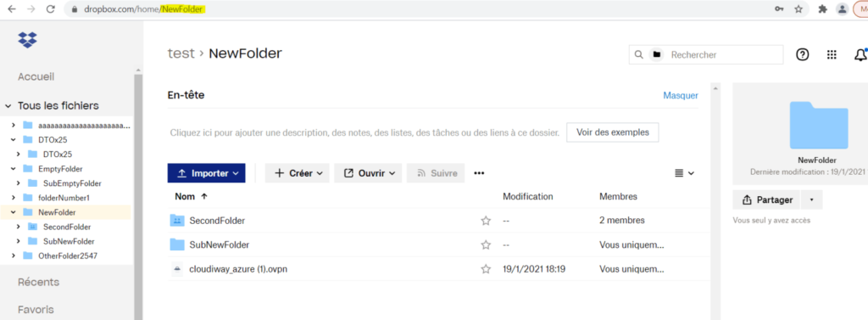Viewport: 868px width, 320px height.
Task: Click the SecondFolder shared folder icon in list
Action: [177, 220]
